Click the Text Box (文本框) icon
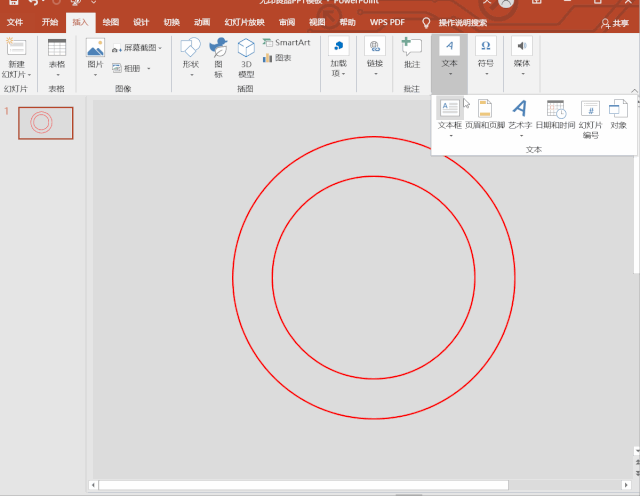 point(450,109)
